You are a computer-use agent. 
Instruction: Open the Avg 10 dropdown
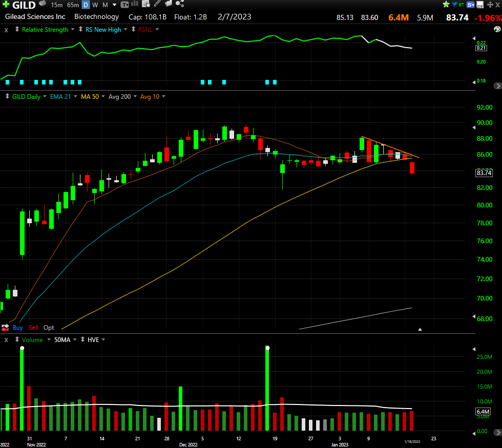pos(163,96)
